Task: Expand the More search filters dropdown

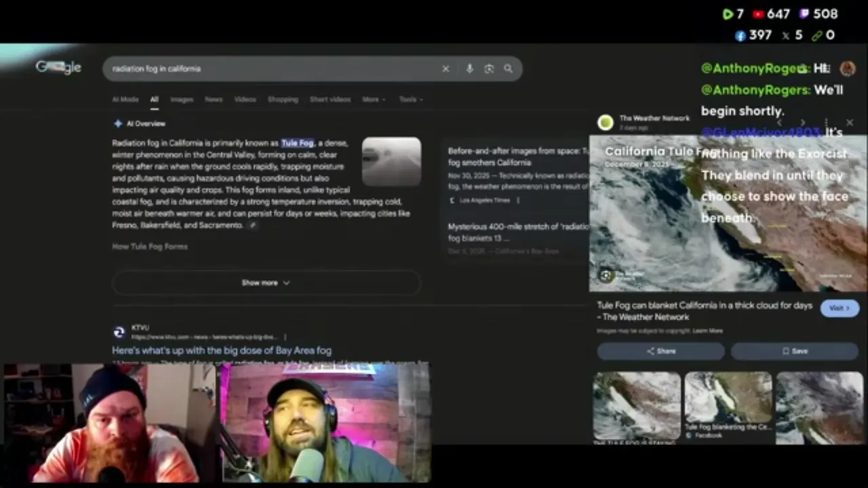Action: (374, 99)
